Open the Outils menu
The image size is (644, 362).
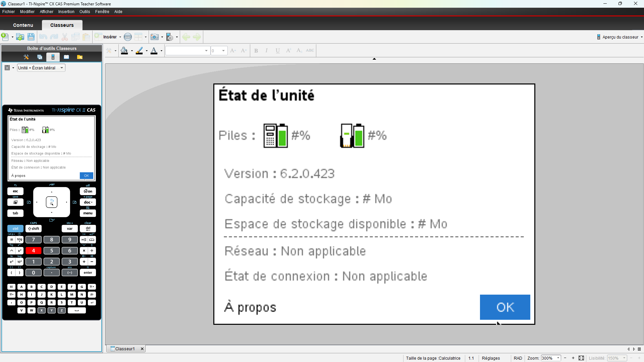point(85,12)
